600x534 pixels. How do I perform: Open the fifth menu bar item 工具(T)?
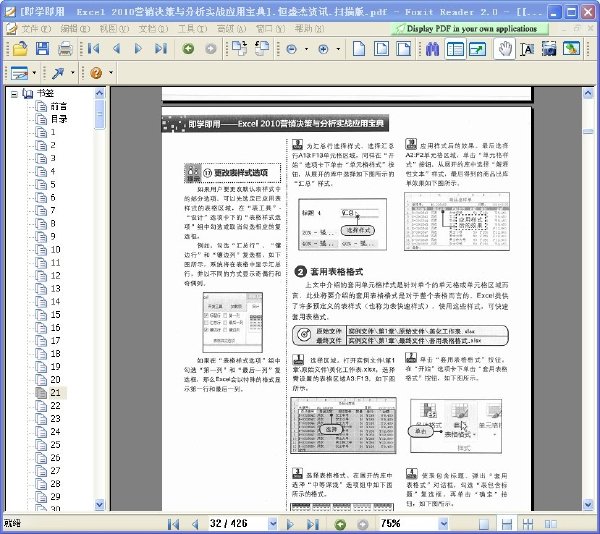pyautogui.click(x=192, y=29)
